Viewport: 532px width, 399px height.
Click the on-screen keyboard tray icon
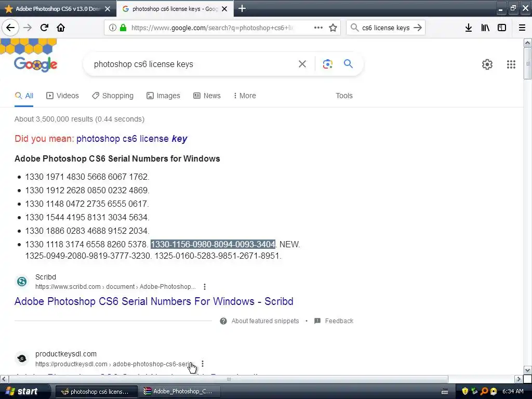point(445,392)
